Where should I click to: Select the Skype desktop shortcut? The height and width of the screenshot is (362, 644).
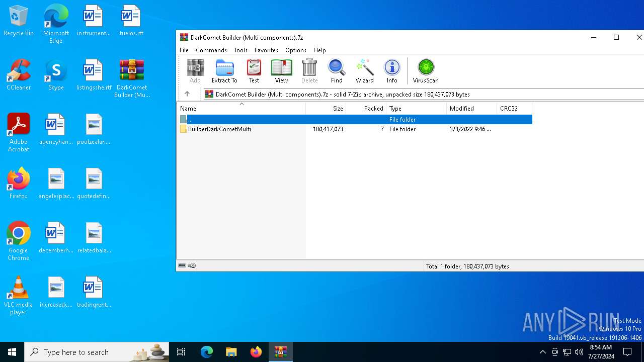click(x=56, y=75)
